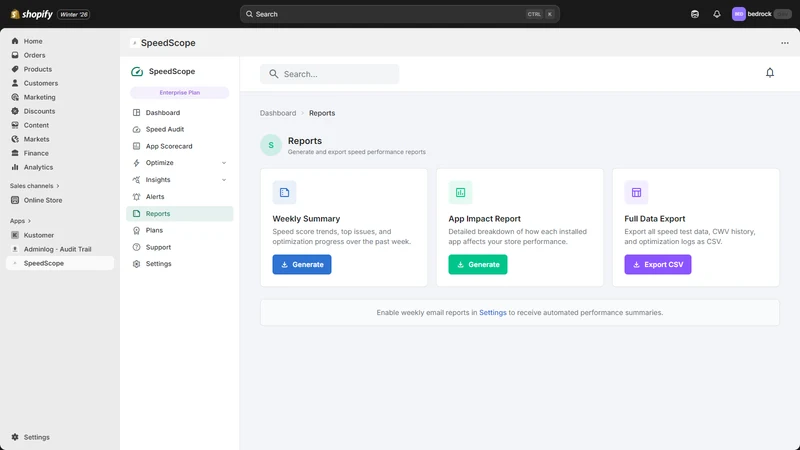The image size is (800, 450).
Task: Click the Plans icon in sidebar
Action: (x=136, y=231)
